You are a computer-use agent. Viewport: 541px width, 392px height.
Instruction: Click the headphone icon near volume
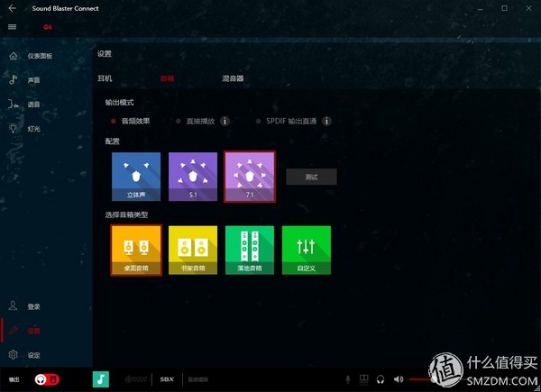point(381,379)
